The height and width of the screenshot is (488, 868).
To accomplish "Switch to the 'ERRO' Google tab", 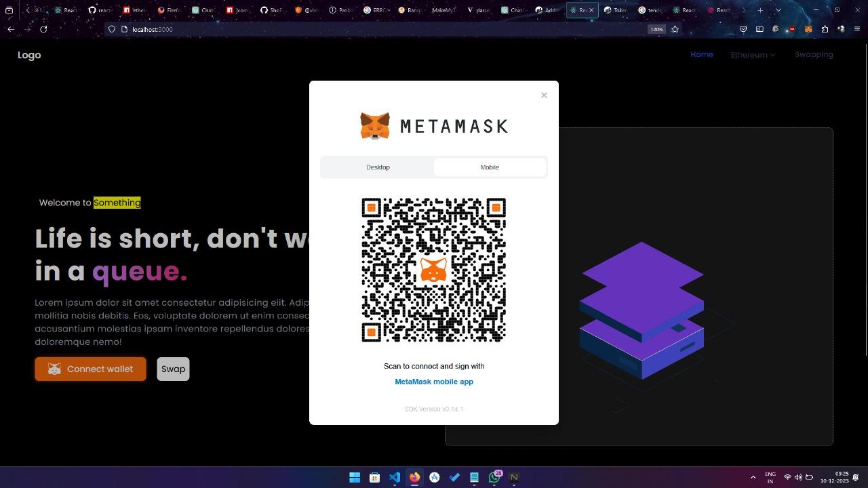I will pos(376,10).
